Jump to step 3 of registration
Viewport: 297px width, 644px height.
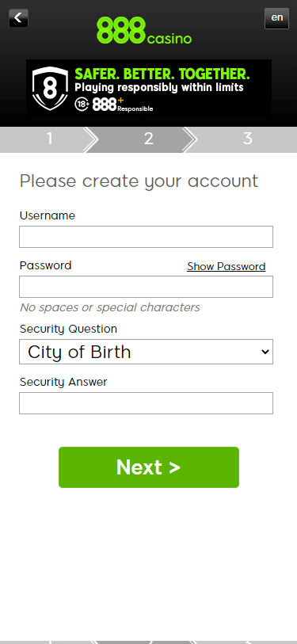pyautogui.click(x=247, y=139)
